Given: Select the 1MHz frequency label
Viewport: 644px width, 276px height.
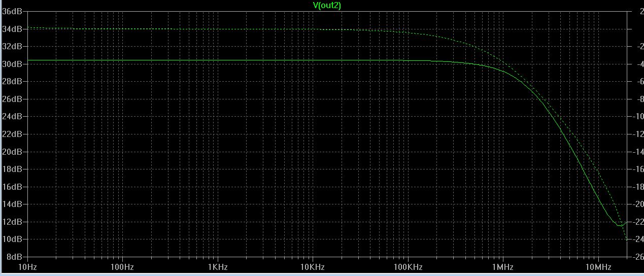Looking at the screenshot, I should pos(502,267).
